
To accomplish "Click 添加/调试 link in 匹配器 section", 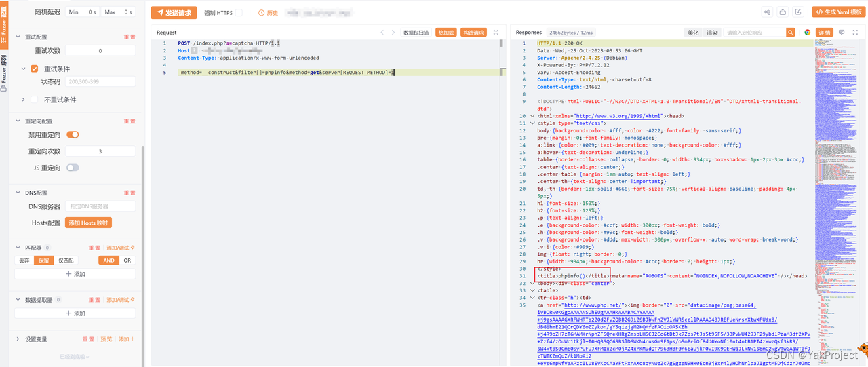I will (120, 248).
